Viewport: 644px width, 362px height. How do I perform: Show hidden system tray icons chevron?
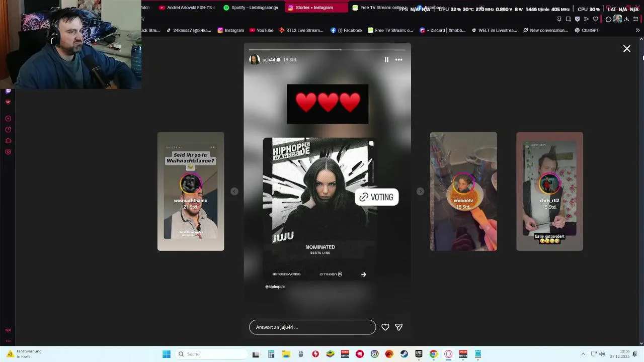click(583, 354)
